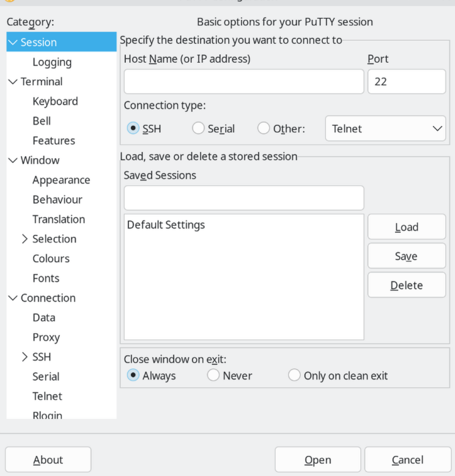Expand the Selection subcategory arrow
This screenshot has height=476, width=455.
click(25, 239)
